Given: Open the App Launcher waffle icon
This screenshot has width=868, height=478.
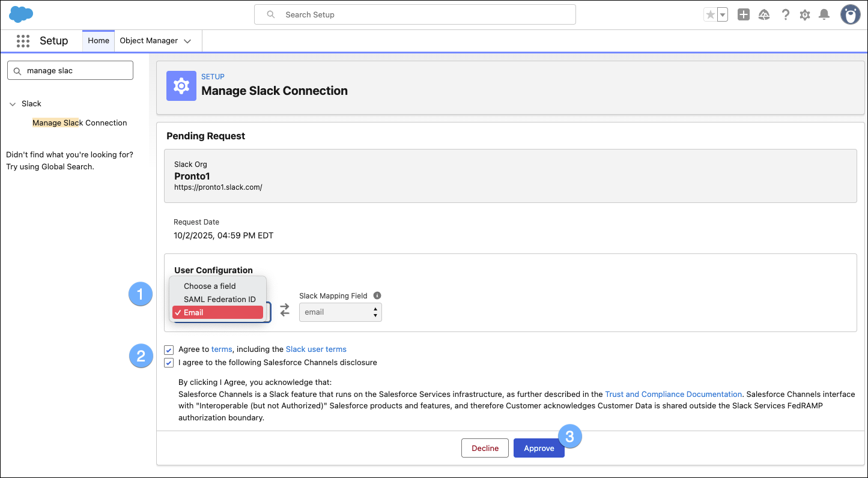Looking at the screenshot, I should coord(23,41).
